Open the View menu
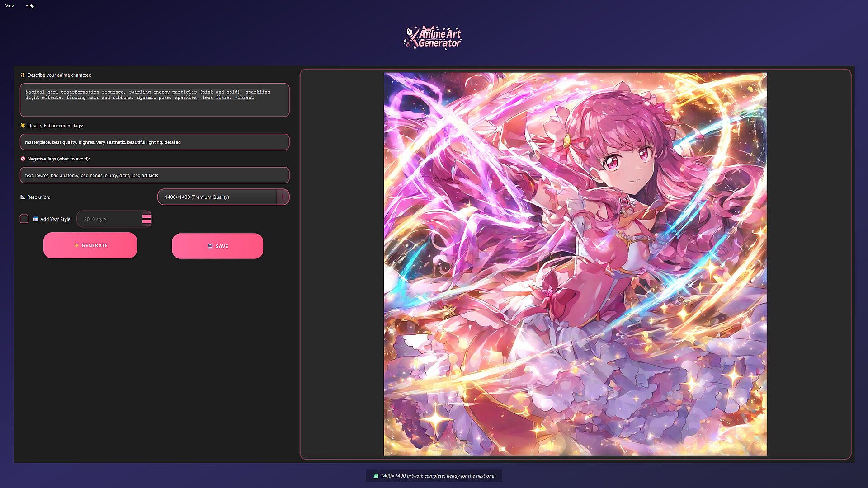868x488 pixels. pyautogui.click(x=10, y=5)
